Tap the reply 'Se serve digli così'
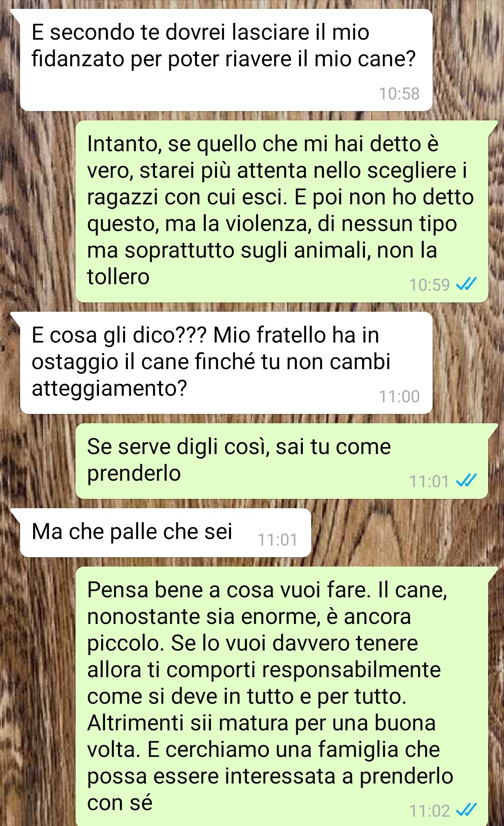The width and height of the screenshot is (504, 826). (x=282, y=461)
